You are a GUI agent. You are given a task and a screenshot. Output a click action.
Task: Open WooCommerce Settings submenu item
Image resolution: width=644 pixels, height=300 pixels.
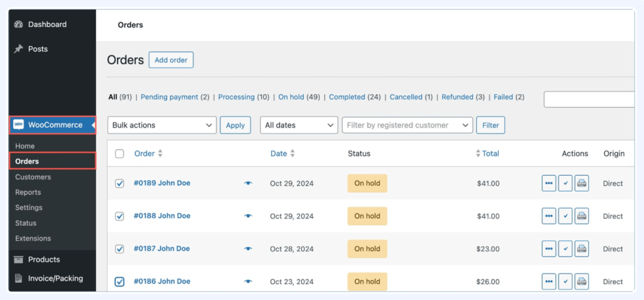pyautogui.click(x=29, y=207)
